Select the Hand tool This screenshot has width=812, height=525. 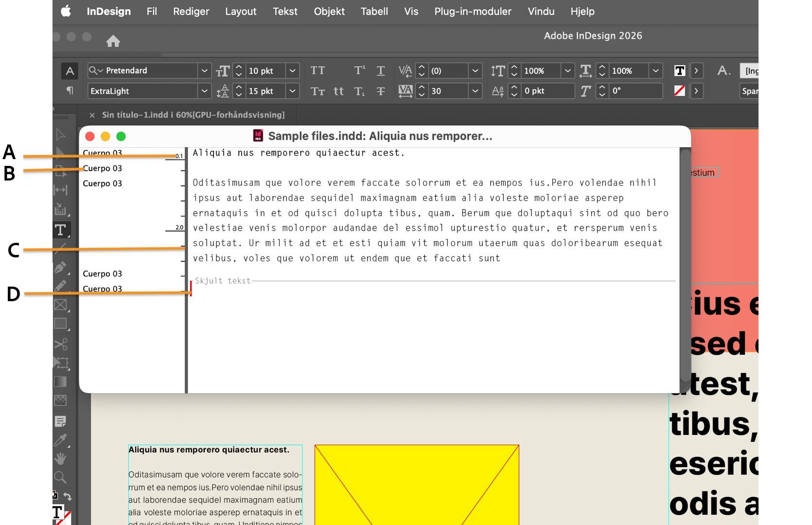pyautogui.click(x=61, y=459)
